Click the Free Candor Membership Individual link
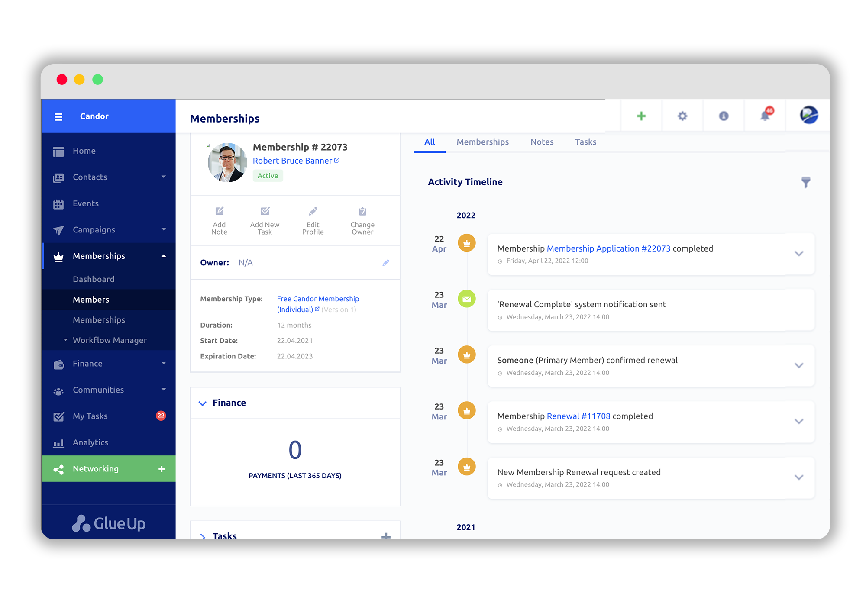Viewport: 866px width, 616px height. pyautogui.click(x=318, y=303)
